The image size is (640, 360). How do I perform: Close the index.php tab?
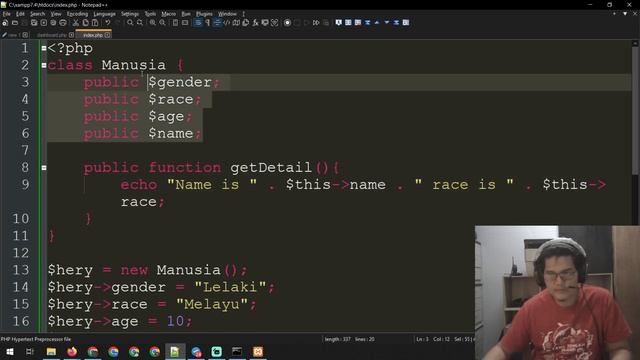[107, 35]
